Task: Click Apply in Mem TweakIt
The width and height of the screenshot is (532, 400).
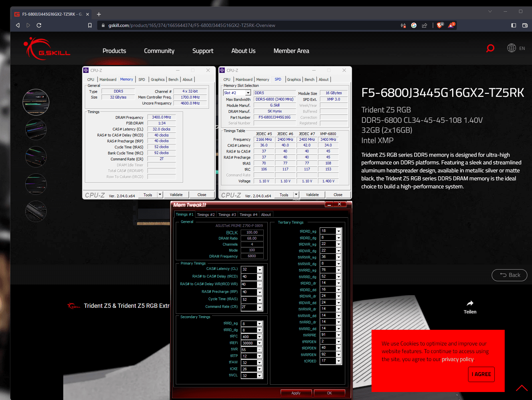Action: click(296, 393)
